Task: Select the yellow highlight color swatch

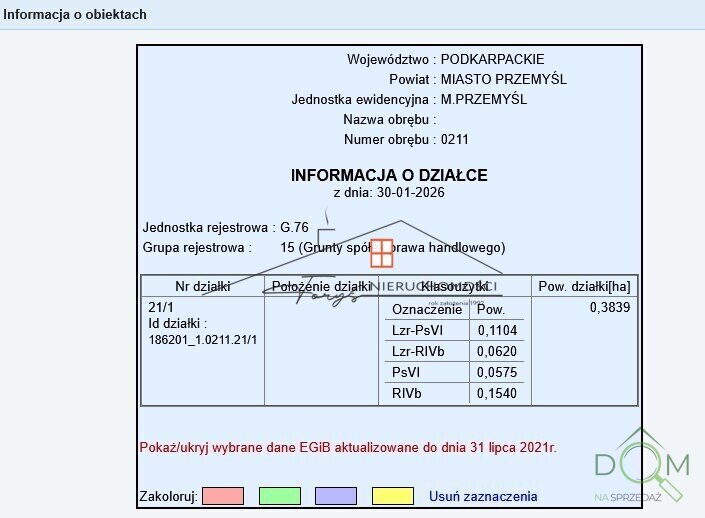Action: (x=392, y=496)
